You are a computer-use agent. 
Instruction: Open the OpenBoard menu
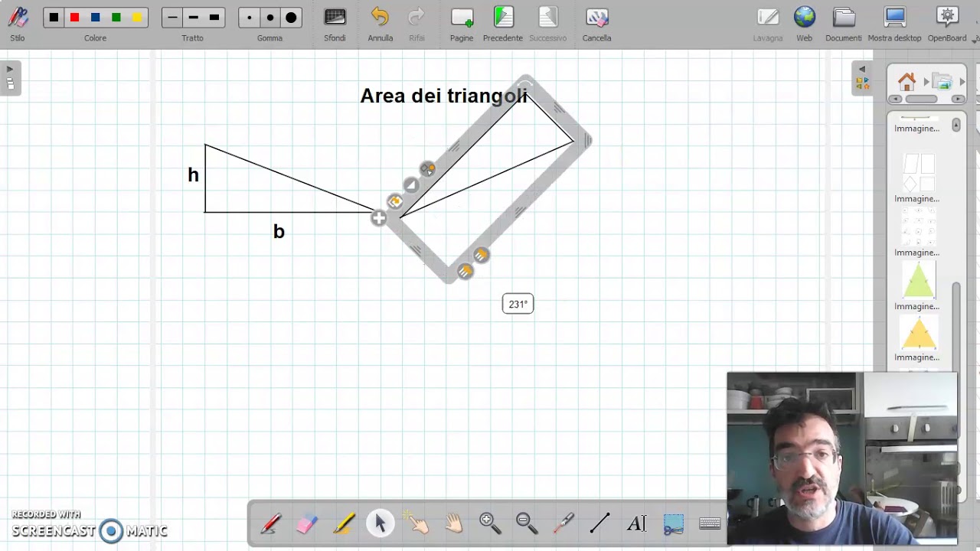[x=947, y=23]
